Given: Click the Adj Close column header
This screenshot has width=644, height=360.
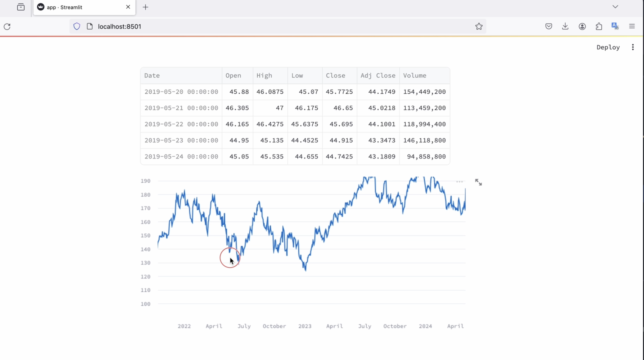Looking at the screenshot, I should pyautogui.click(x=378, y=76).
